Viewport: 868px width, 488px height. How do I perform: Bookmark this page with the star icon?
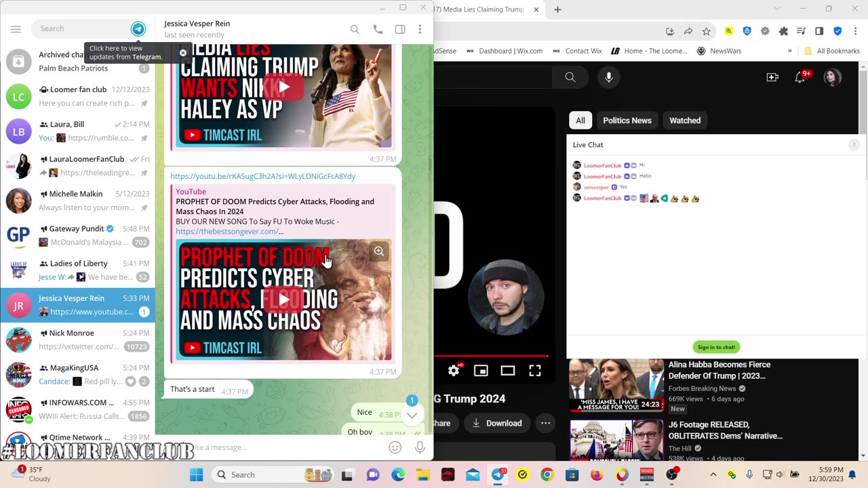pos(707,31)
